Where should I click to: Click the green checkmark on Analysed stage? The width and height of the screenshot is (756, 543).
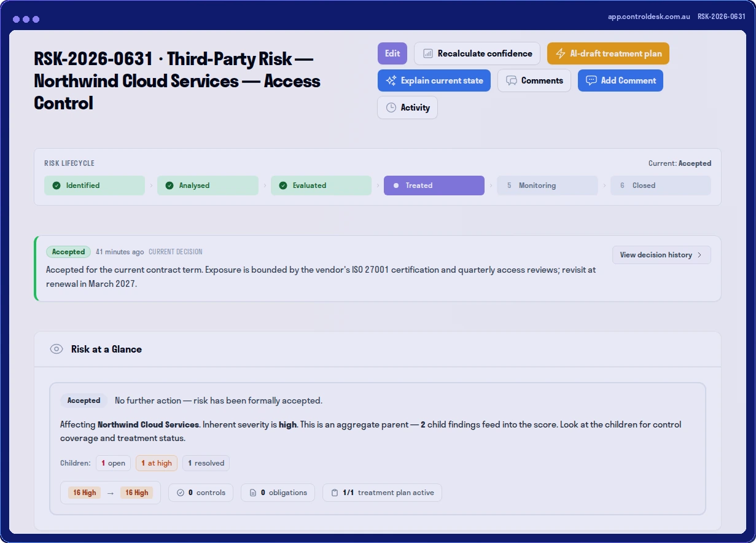pos(170,186)
